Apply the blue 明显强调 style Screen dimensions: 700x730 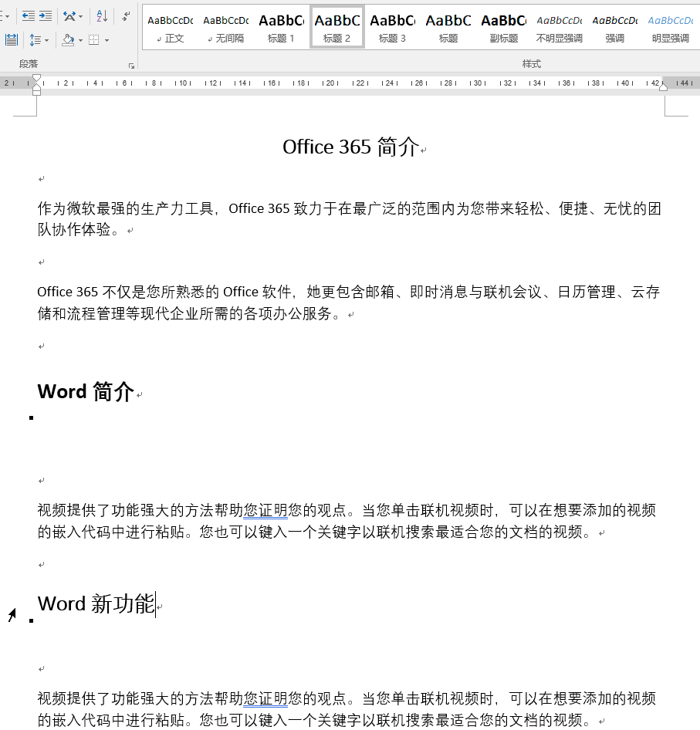tap(670, 27)
